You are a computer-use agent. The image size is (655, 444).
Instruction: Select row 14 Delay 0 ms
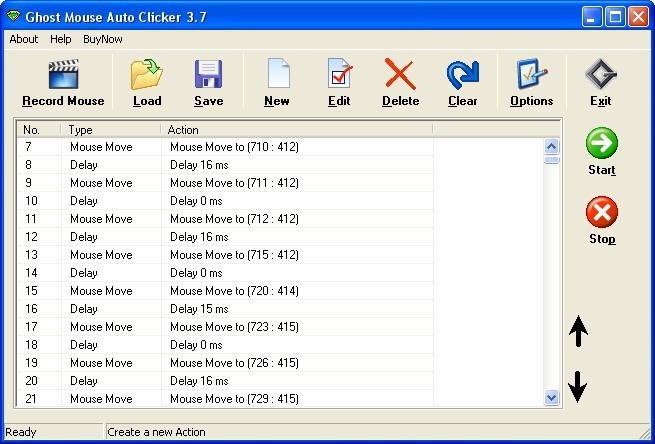coord(225,273)
